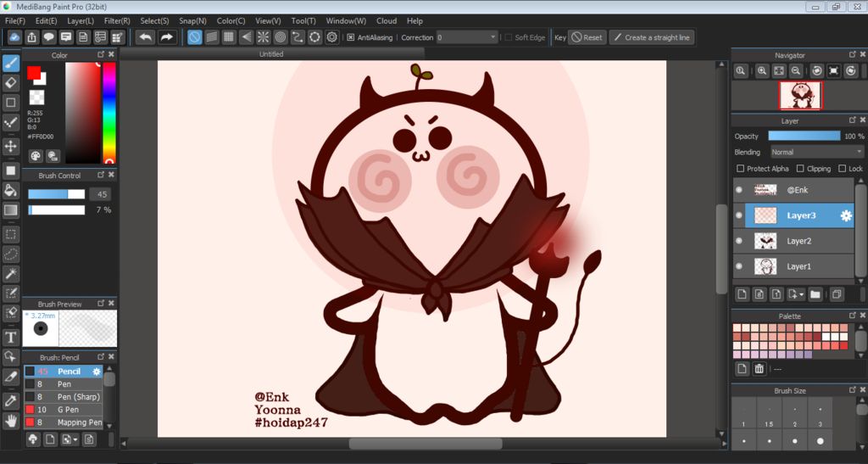Choose the Move tool
Screen dimensions: 868x464
pos(10,146)
